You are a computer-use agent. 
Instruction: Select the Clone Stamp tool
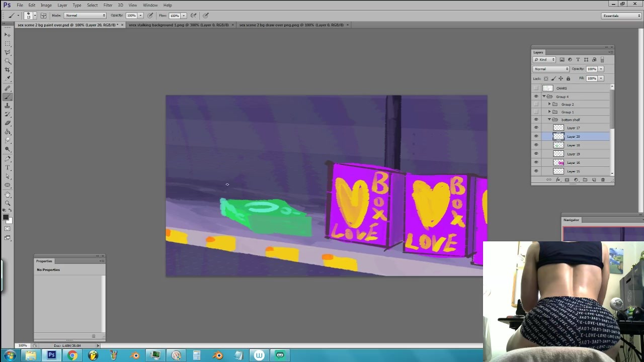click(x=8, y=105)
